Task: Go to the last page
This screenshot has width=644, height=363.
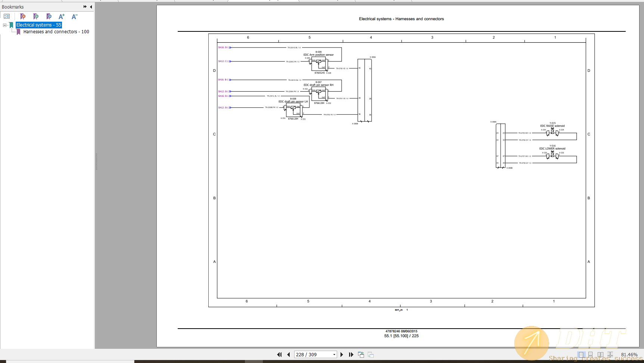Action: point(351,354)
